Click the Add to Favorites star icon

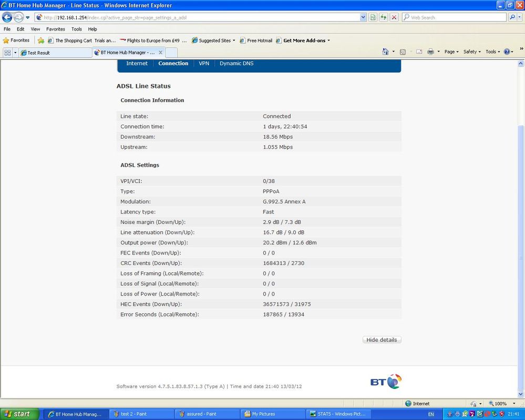[41, 40]
